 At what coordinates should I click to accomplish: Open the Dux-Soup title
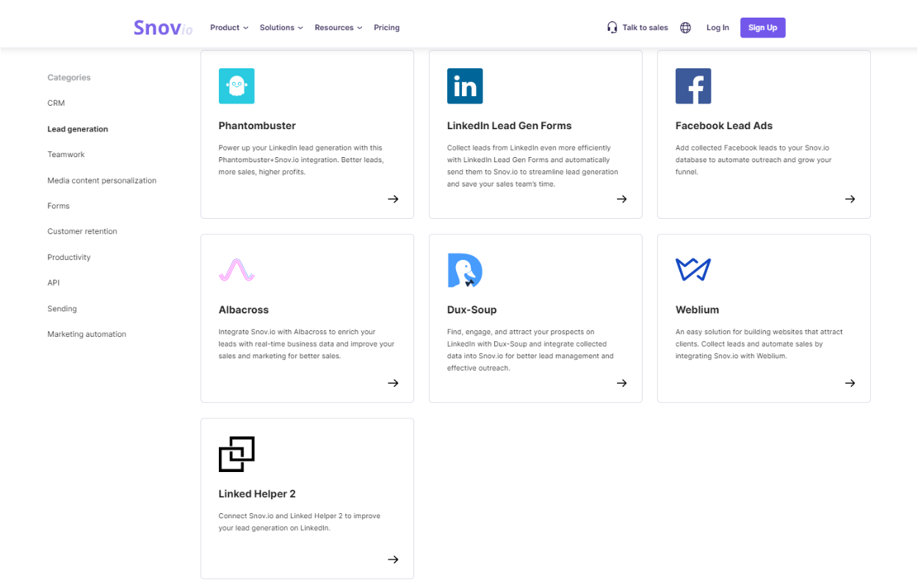(472, 310)
